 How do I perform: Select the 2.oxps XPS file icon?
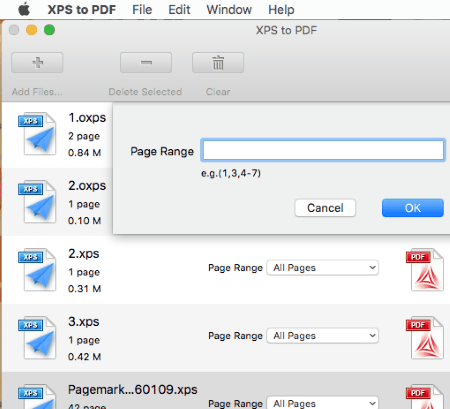[37, 202]
